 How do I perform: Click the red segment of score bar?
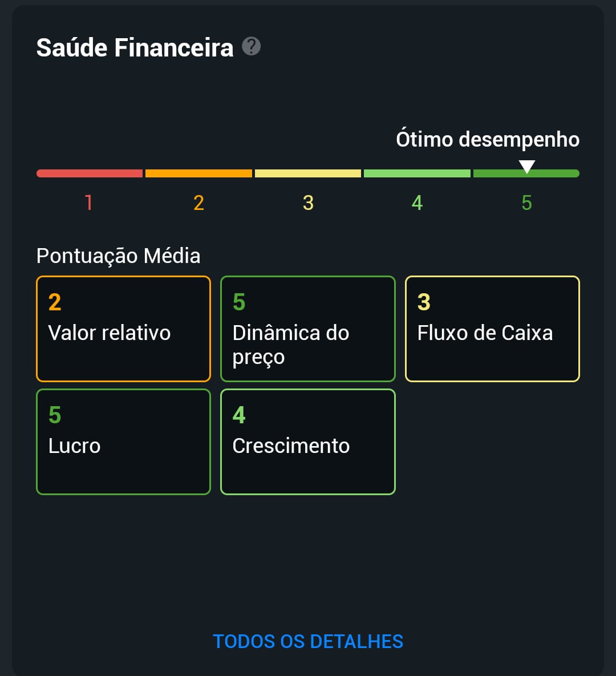click(x=90, y=173)
